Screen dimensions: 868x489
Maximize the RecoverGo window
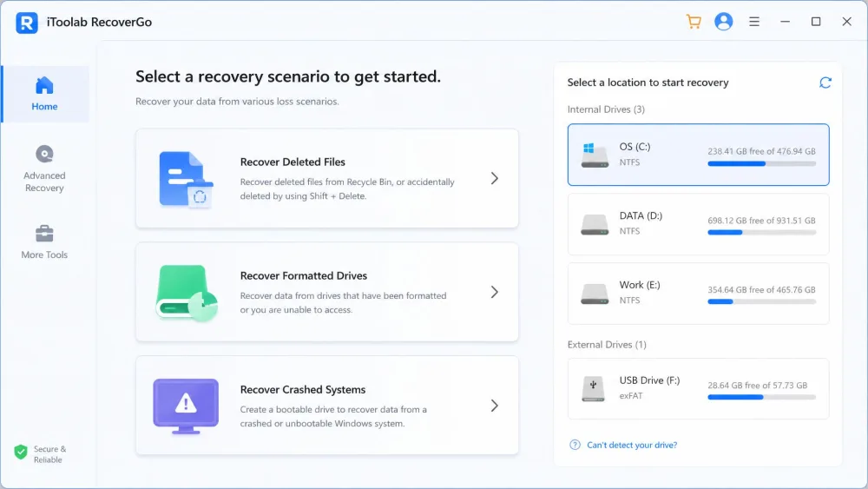click(816, 22)
